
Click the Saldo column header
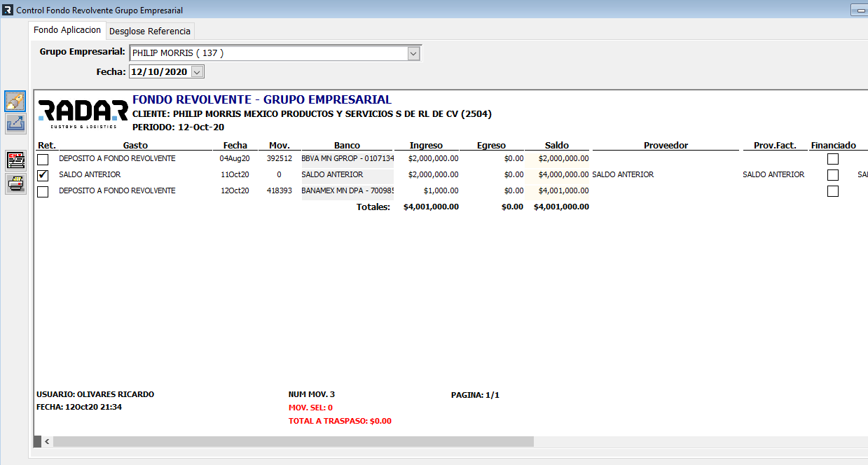pos(557,145)
